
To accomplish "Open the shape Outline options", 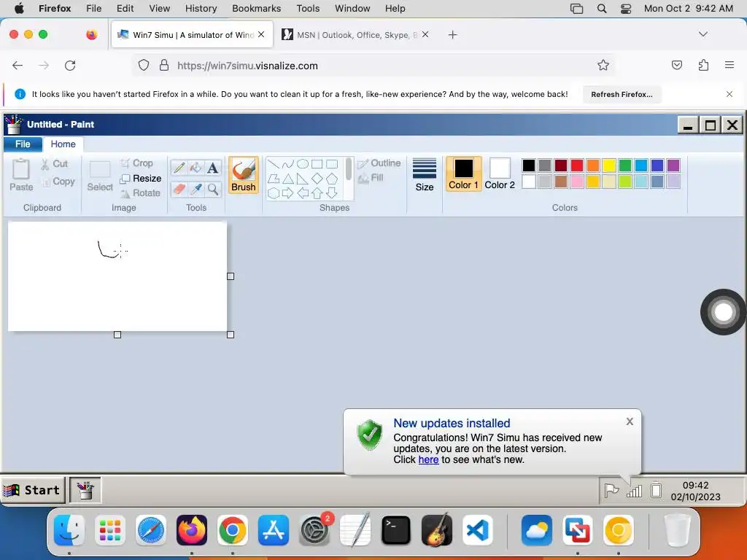I will (379, 163).
